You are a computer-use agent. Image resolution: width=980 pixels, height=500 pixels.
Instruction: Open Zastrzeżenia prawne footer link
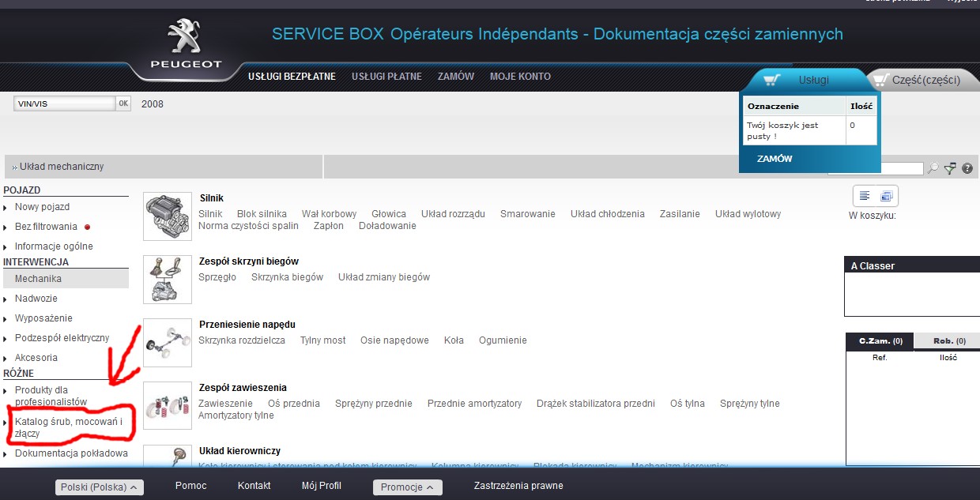518,486
